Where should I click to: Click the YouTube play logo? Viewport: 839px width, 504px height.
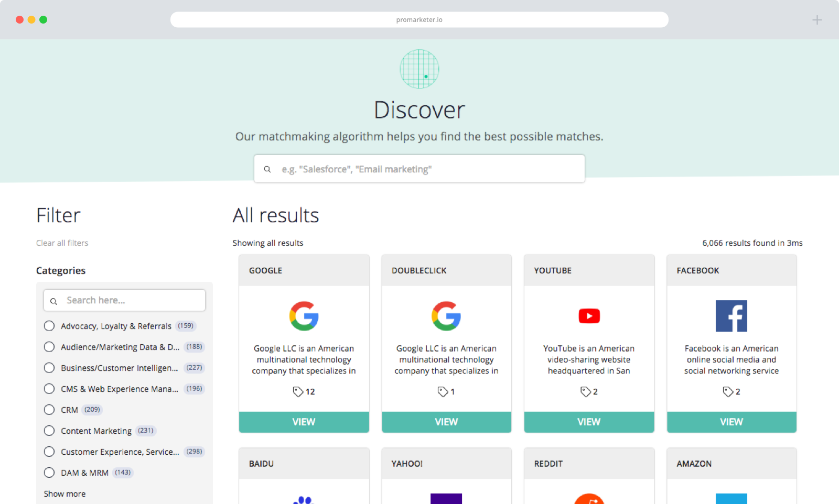click(589, 316)
